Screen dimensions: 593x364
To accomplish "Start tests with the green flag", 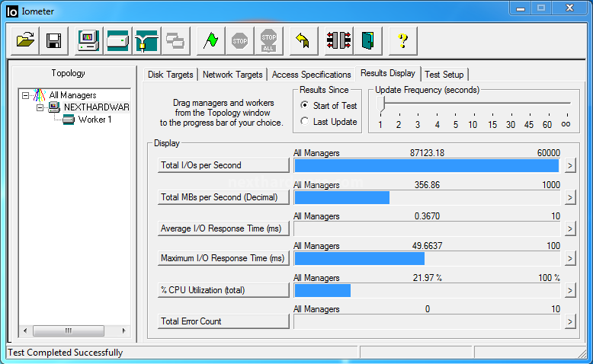I will [210, 41].
